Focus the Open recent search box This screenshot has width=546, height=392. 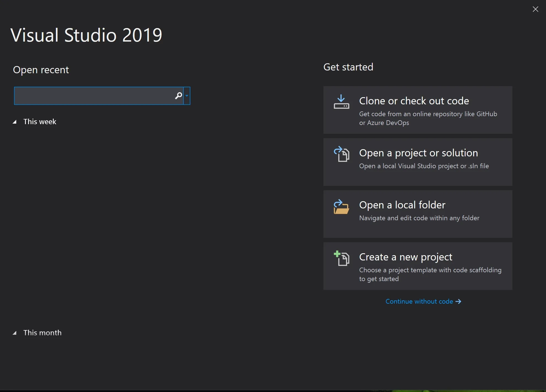tap(99, 96)
